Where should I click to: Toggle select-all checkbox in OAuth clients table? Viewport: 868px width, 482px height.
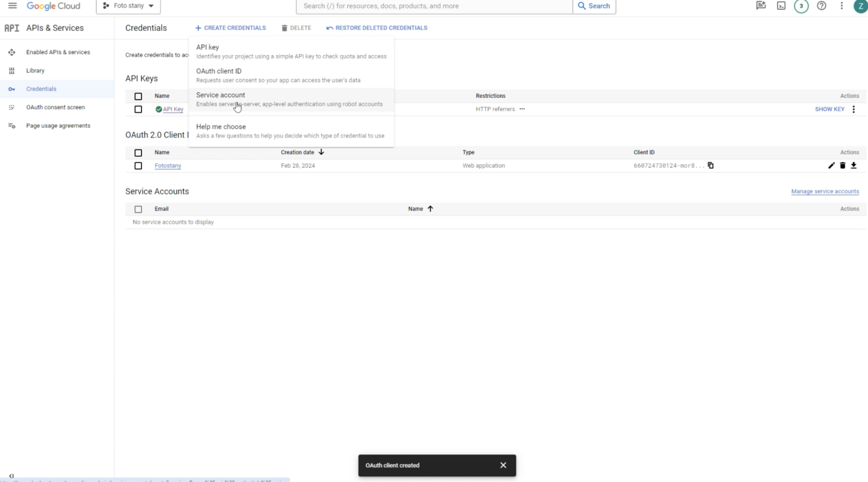[x=138, y=153]
